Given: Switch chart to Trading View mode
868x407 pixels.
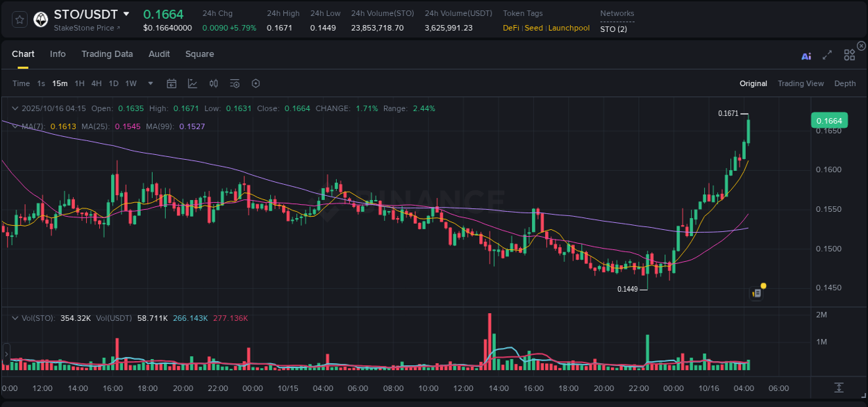Looking at the screenshot, I should pyautogui.click(x=801, y=83).
